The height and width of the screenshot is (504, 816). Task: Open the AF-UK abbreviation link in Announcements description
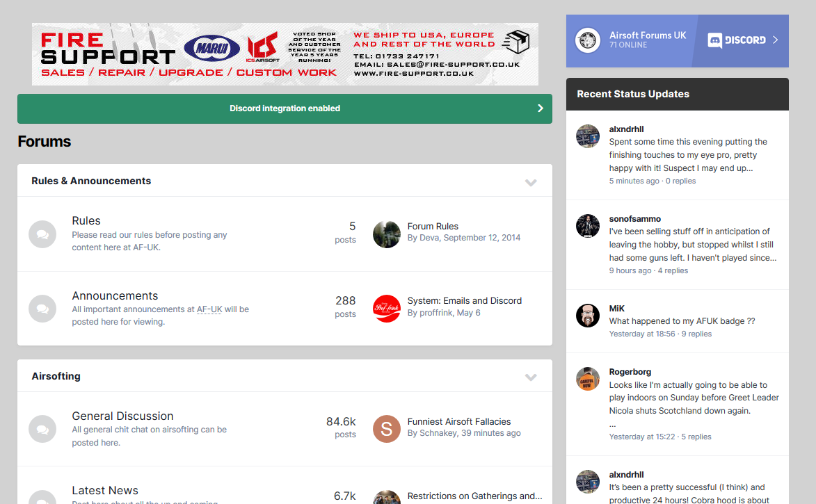209,309
